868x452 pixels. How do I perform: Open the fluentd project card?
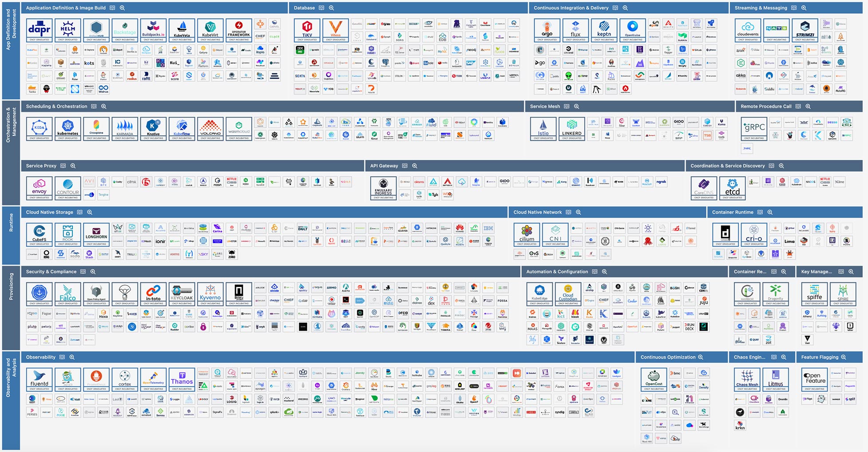tap(40, 380)
